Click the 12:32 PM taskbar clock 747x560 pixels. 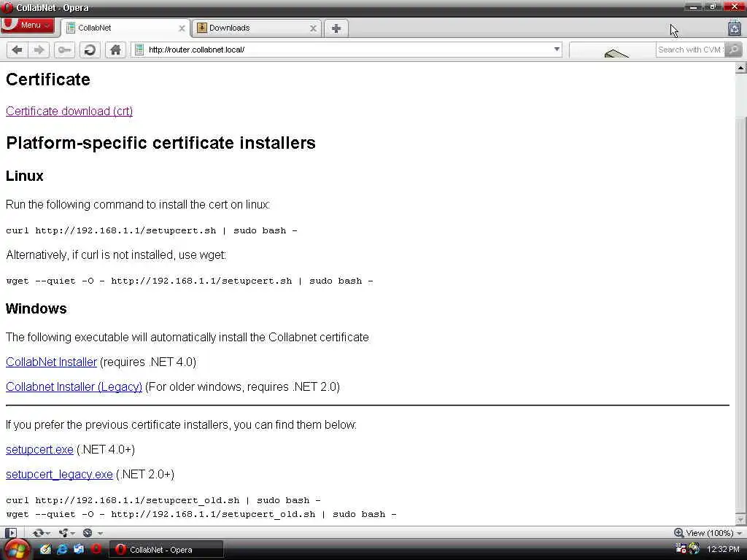pyautogui.click(x=723, y=550)
